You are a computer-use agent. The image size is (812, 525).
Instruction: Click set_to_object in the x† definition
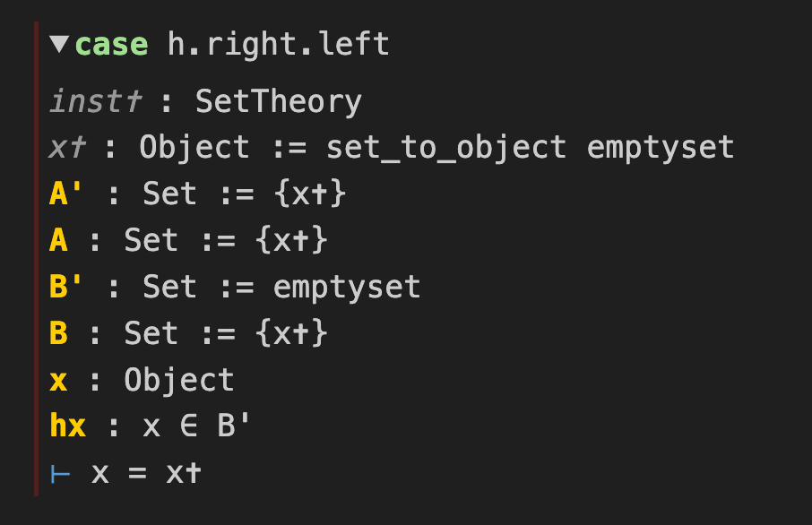tap(445, 147)
